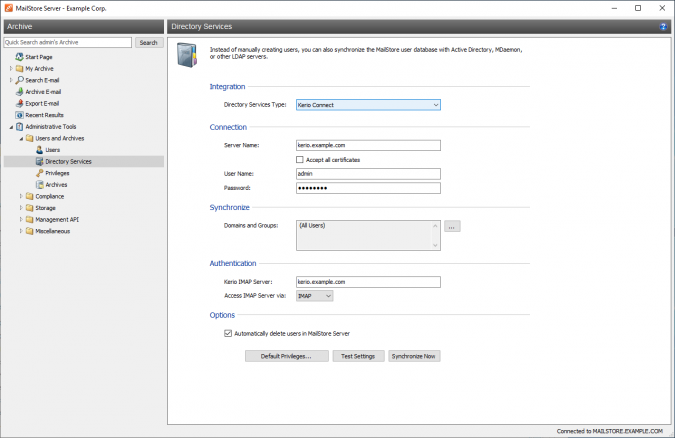Expand the Search E-mail tree node
The image size is (675, 438).
[x=11, y=80]
